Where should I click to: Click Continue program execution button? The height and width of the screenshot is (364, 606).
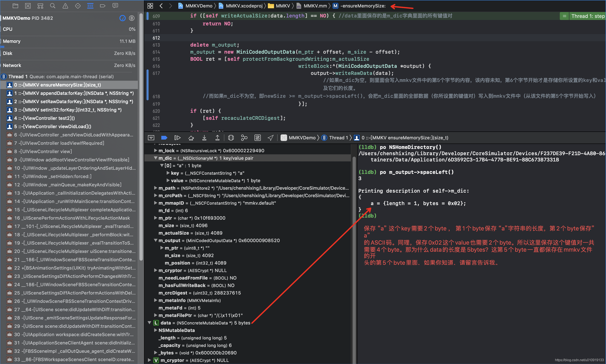pos(177,138)
